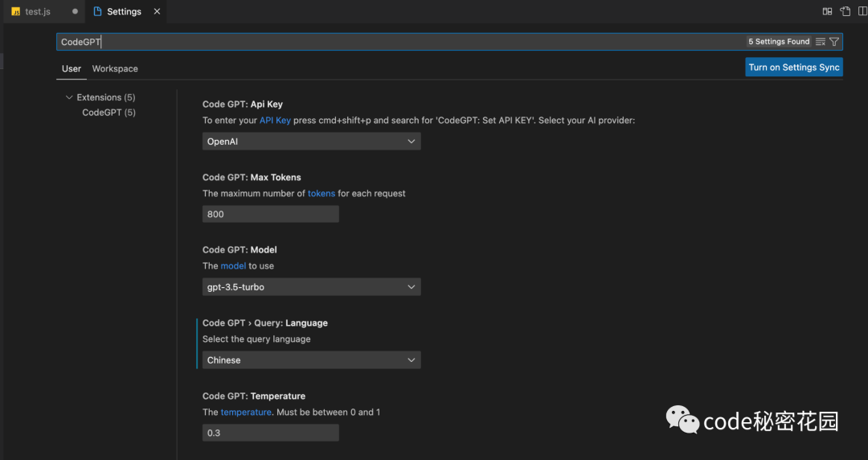The image size is (868, 460).
Task: Click Turn on Settings Sync button
Action: pos(794,68)
